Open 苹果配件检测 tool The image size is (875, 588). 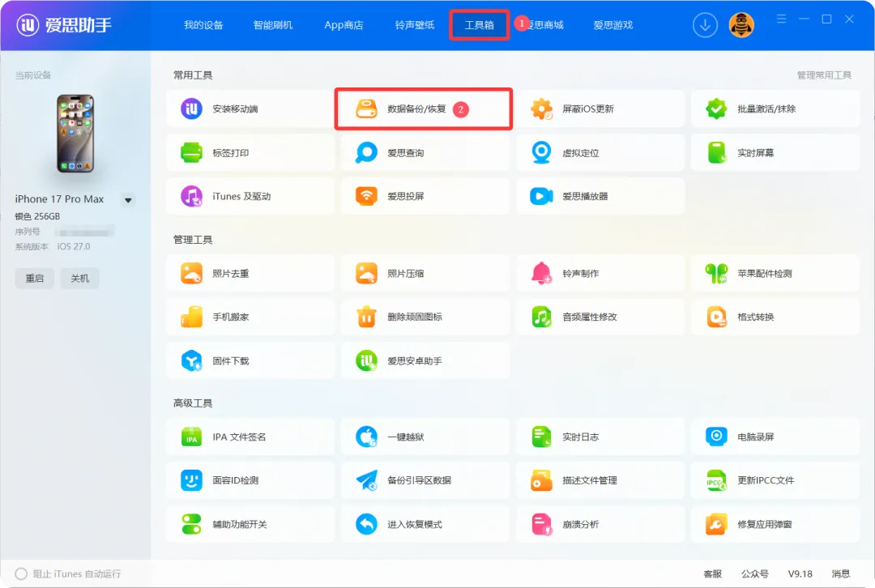pos(775,274)
